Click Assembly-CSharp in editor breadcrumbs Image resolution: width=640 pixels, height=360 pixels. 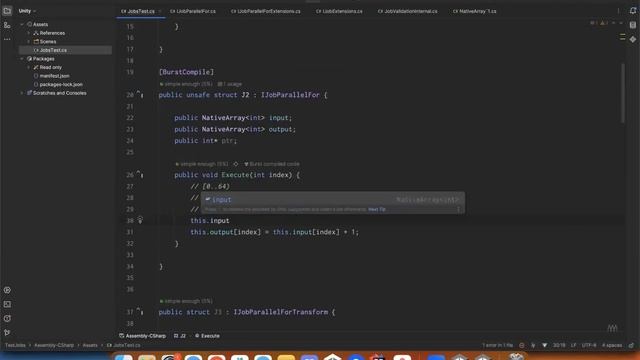pos(142,336)
